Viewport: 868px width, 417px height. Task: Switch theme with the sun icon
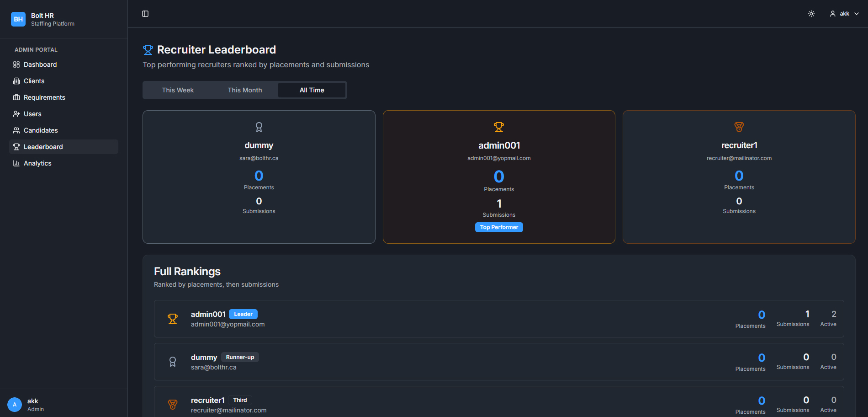pos(811,14)
